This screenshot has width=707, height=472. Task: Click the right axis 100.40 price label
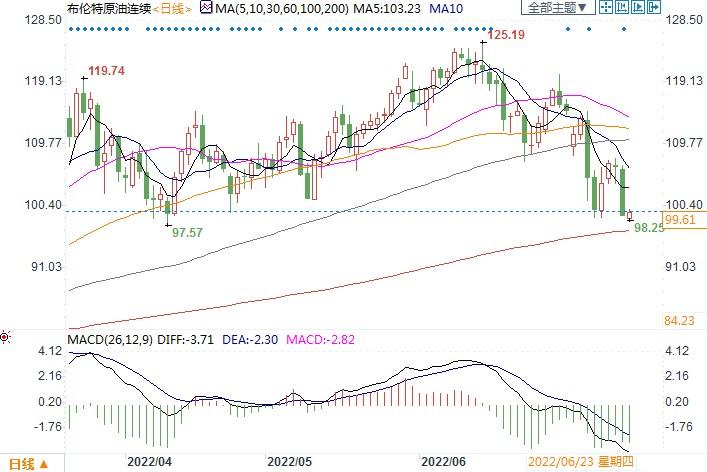click(x=684, y=205)
